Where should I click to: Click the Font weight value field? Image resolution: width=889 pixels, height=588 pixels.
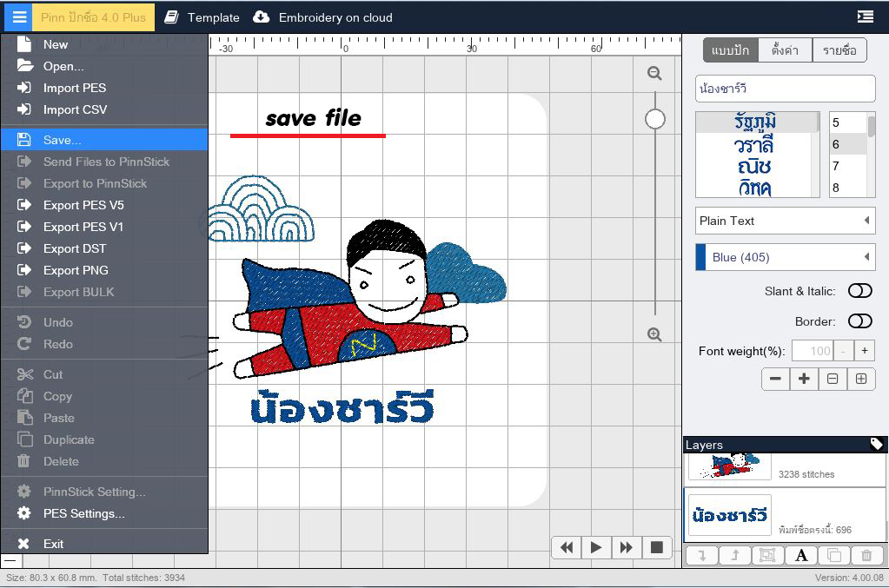click(813, 351)
